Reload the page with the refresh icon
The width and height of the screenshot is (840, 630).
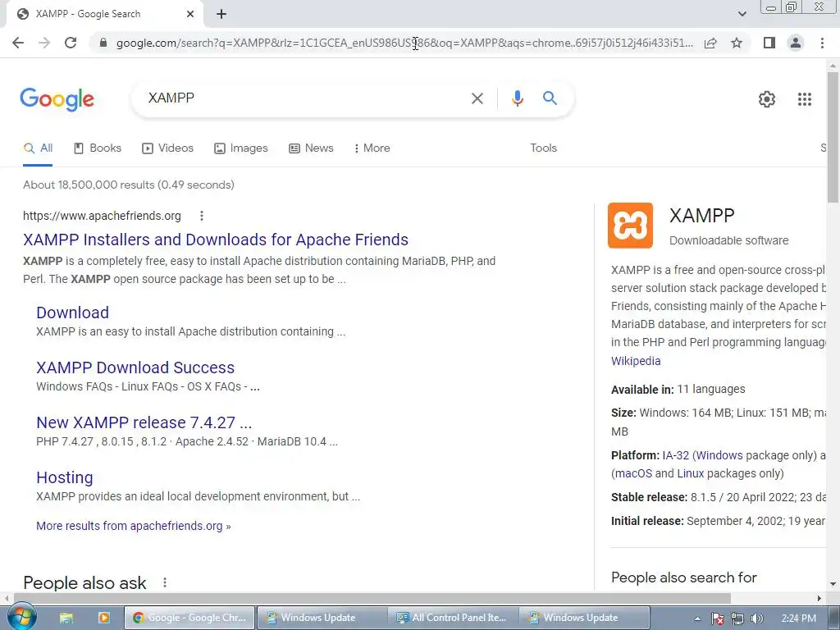click(71, 43)
